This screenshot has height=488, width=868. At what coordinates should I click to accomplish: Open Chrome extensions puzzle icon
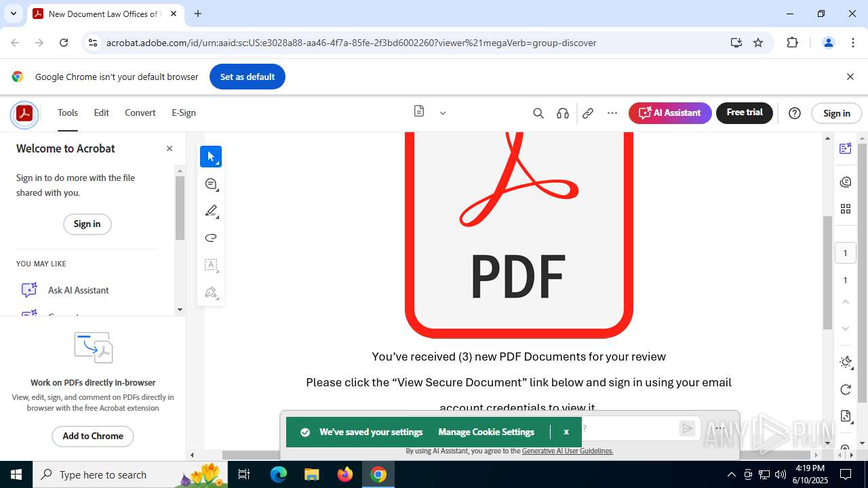792,43
